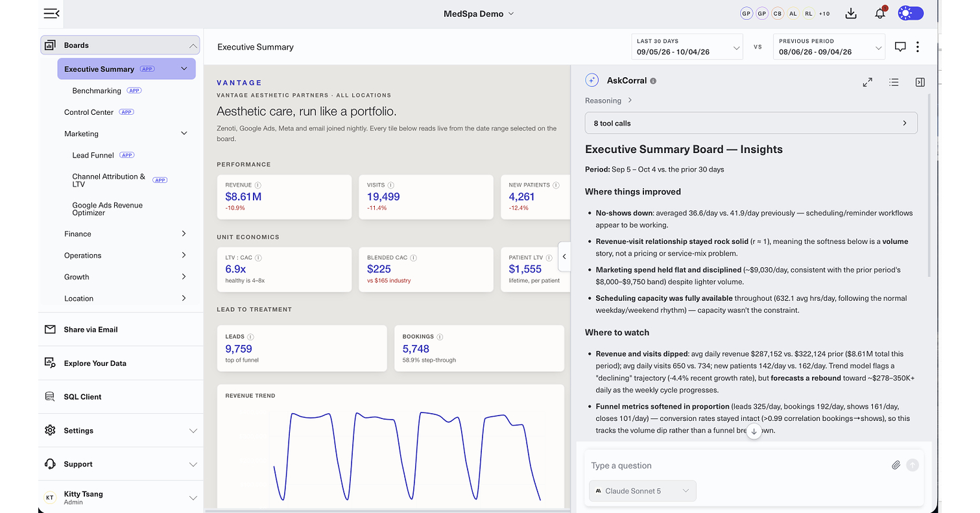Click the send question arrow button
Screen dimensions: 980x513
click(x=913, y=465)
